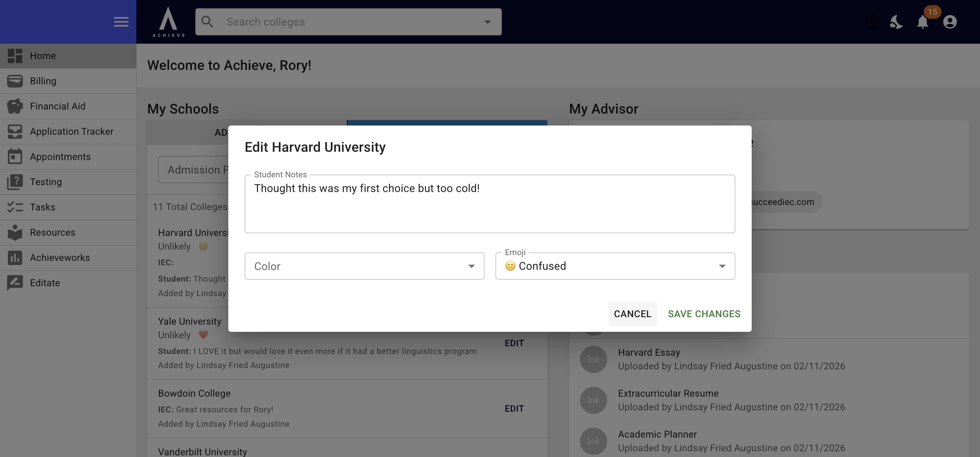
Task: Click the Billing card icon
Action: 15,81
